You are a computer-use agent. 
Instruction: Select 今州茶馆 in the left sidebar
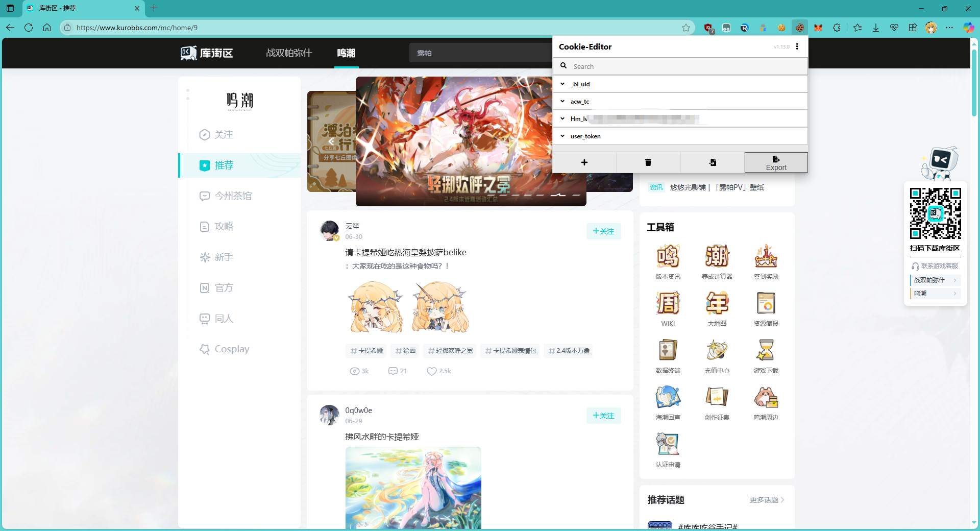(233, 196)
